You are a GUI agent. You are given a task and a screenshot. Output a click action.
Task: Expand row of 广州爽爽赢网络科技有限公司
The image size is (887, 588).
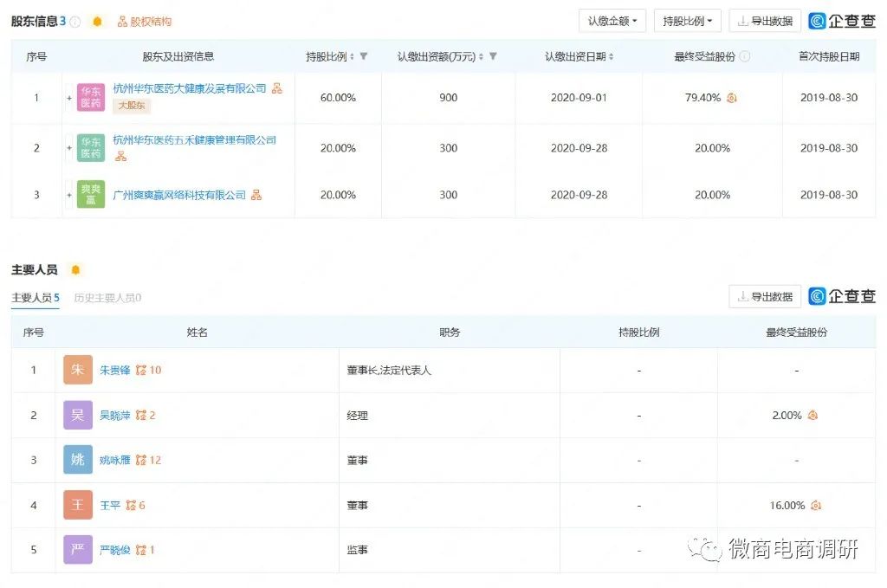69,195
